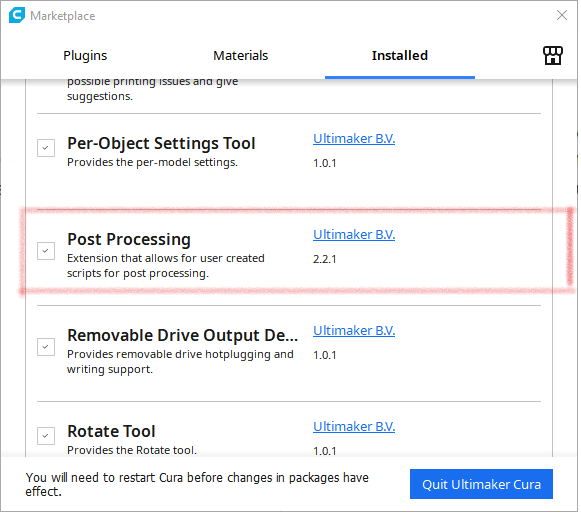Viewport: 581px width, 512px height.
Task: Select the Installed tab
Action: point(400,56)
